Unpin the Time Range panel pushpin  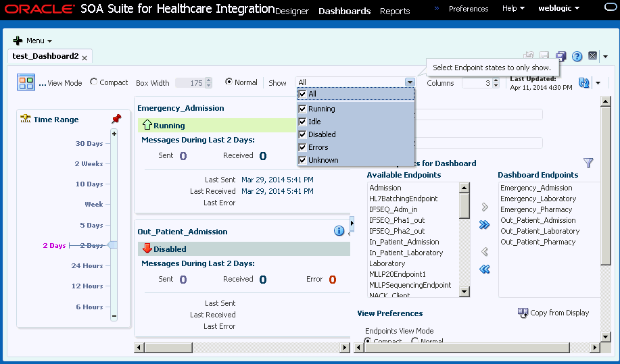click(116, 119)
